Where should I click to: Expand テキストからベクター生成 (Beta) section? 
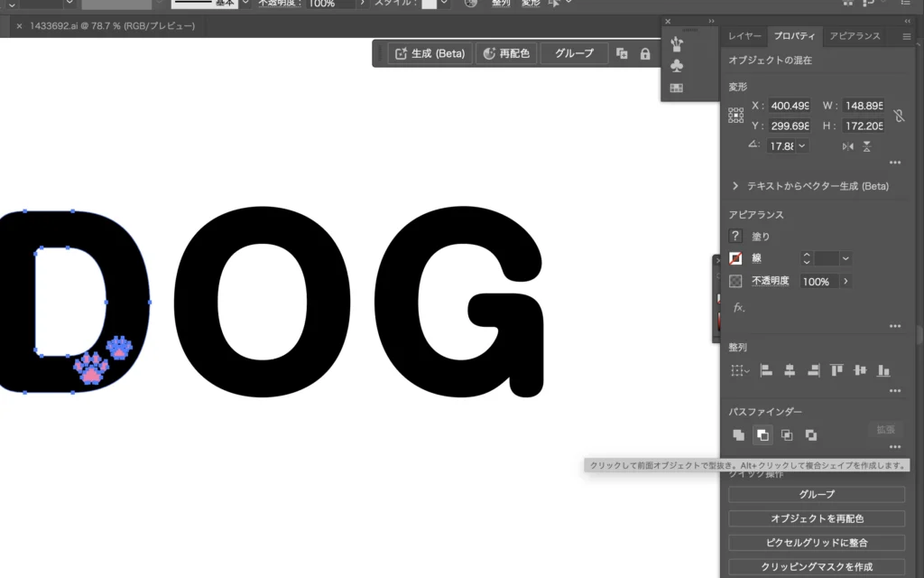[x=736, y=186]
